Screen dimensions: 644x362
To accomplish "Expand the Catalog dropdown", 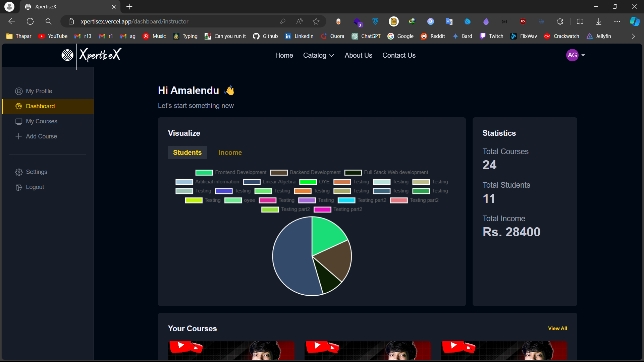I will coord(319,55).
